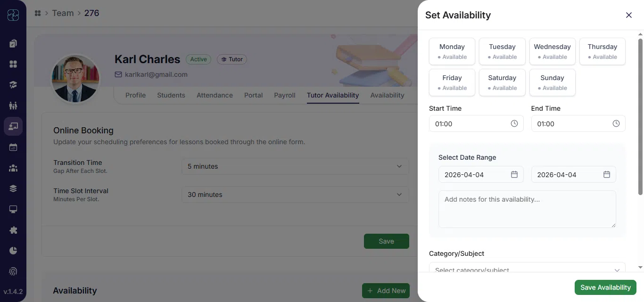The height and width of the screenshot is (302, 644).
Task: Click the Active status badge
Action: pyautogui.click(x=198, y=59)
